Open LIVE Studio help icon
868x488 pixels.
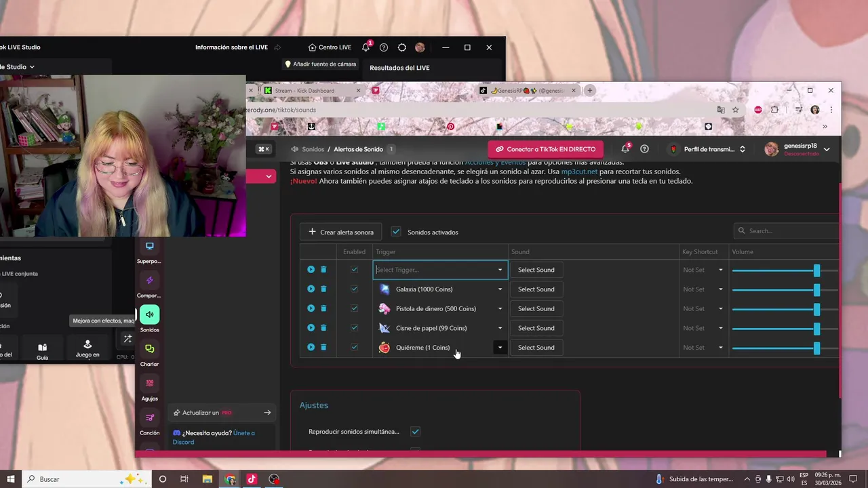(384, 47)
